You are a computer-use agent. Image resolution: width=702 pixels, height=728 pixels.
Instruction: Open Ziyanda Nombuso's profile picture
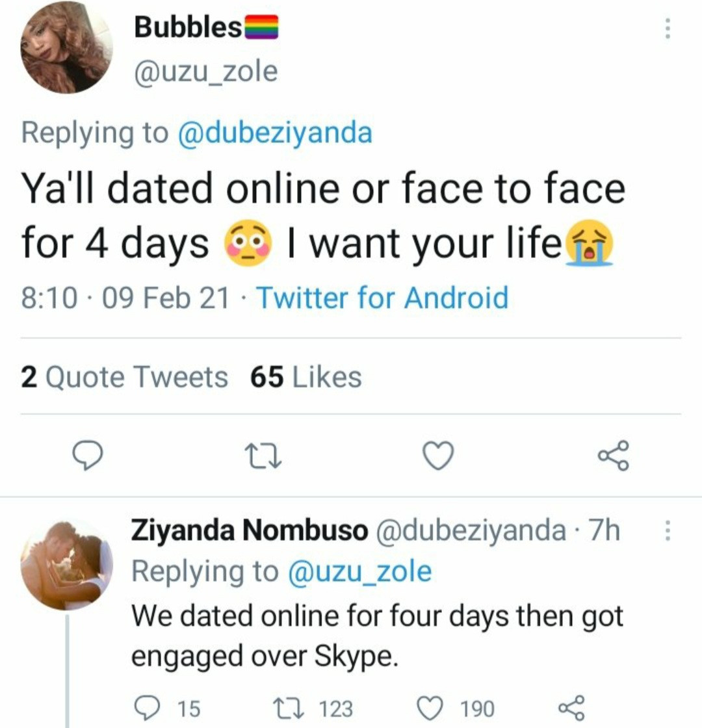[66, 564]
